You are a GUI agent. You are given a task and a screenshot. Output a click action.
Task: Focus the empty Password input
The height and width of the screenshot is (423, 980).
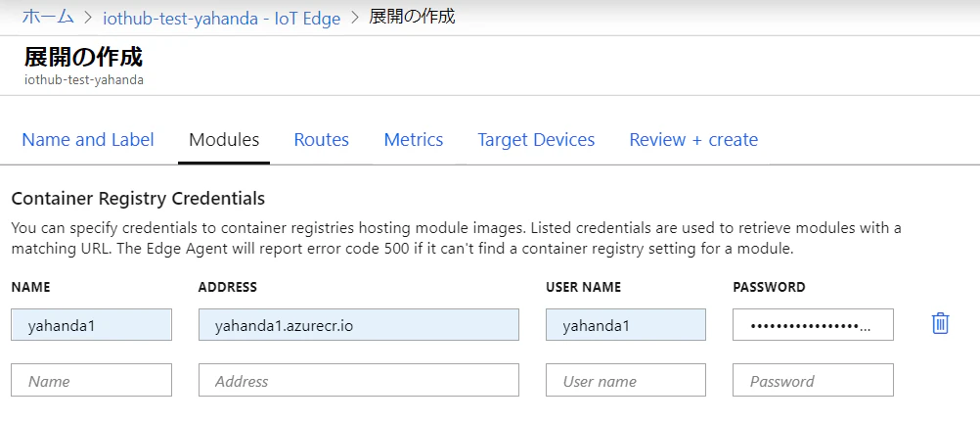[813, 381]
